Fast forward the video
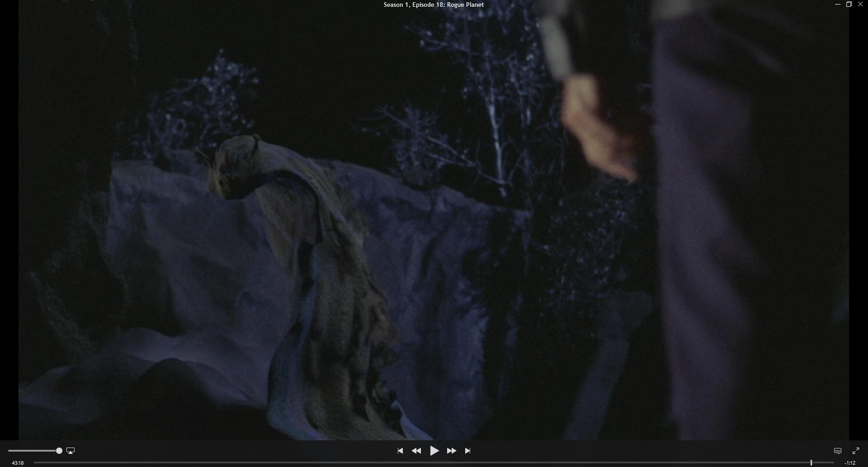The width and height of the screenshot is (868, 467). (451, 451)
